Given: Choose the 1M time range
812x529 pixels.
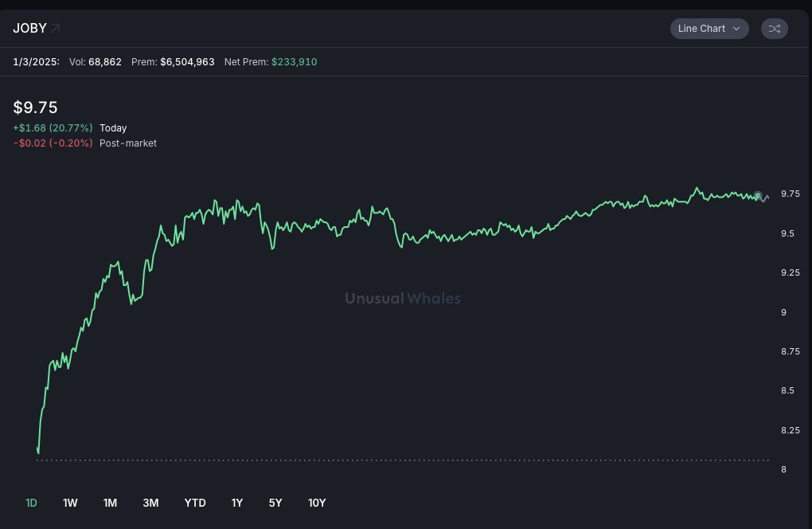Looking at the screenshot, I should pos(110,503).
